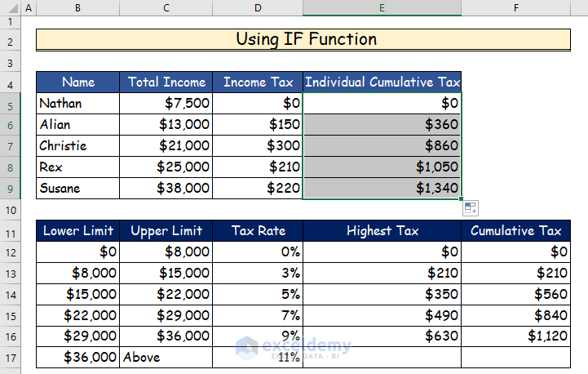Click Nathan's name cell

point(77,104)
